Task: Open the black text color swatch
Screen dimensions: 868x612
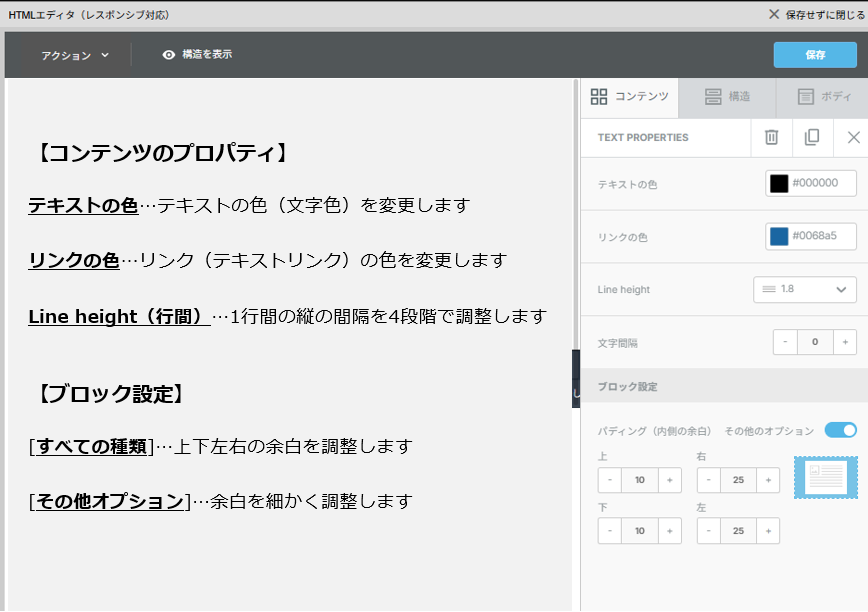Action: pos(779,183)
